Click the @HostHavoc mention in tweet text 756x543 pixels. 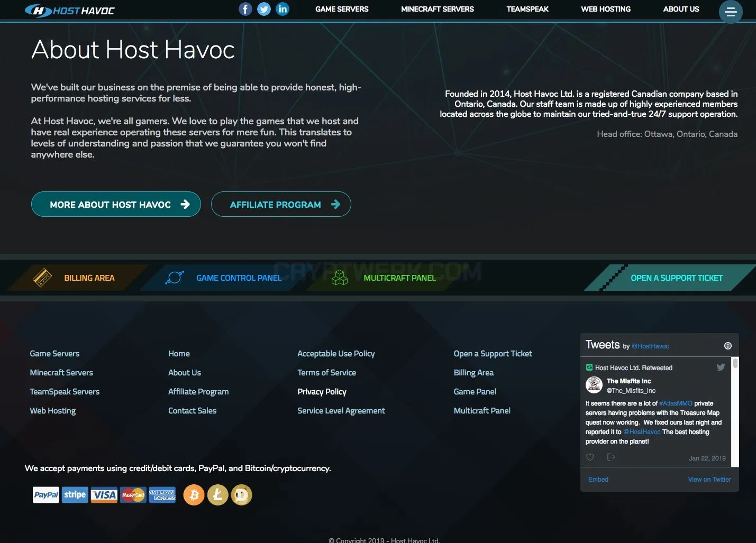(x=642, y=432)
